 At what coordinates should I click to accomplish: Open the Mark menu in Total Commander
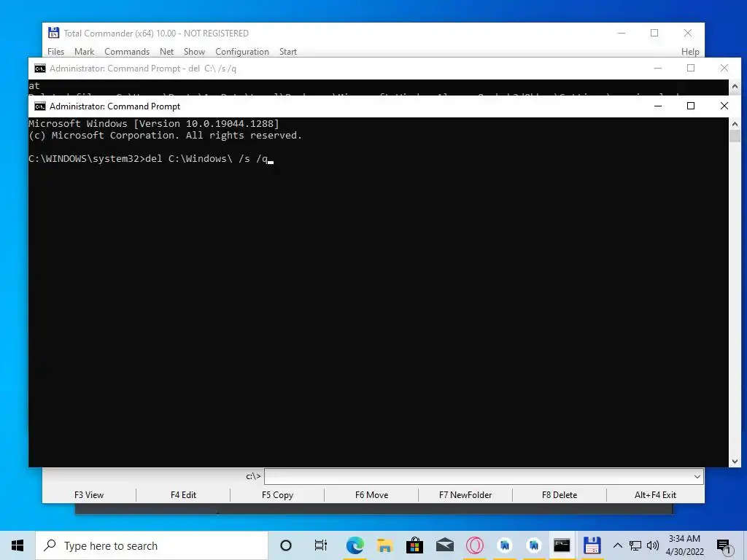[85, 52]
